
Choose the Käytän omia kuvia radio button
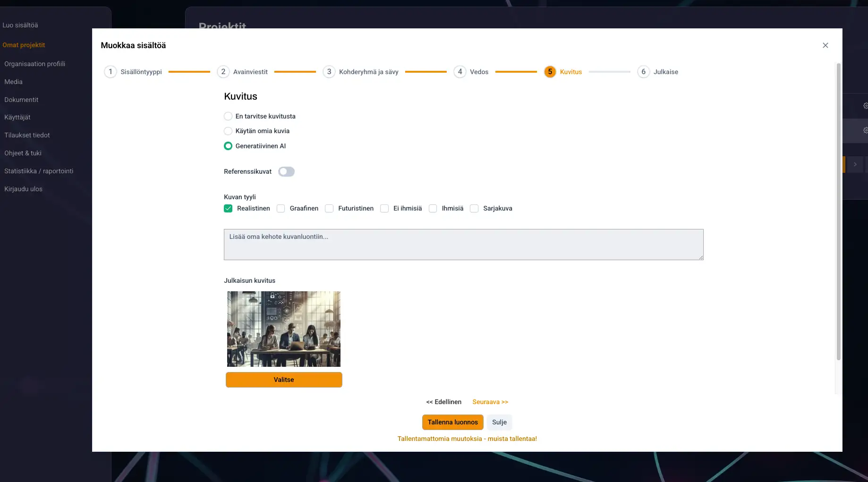(228, 131)
